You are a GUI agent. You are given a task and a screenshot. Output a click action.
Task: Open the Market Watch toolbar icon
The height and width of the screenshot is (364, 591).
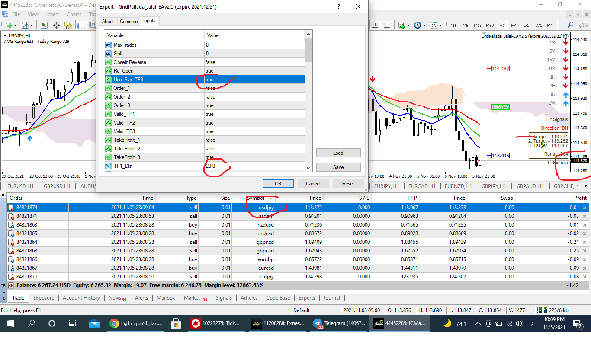[44, 25]
